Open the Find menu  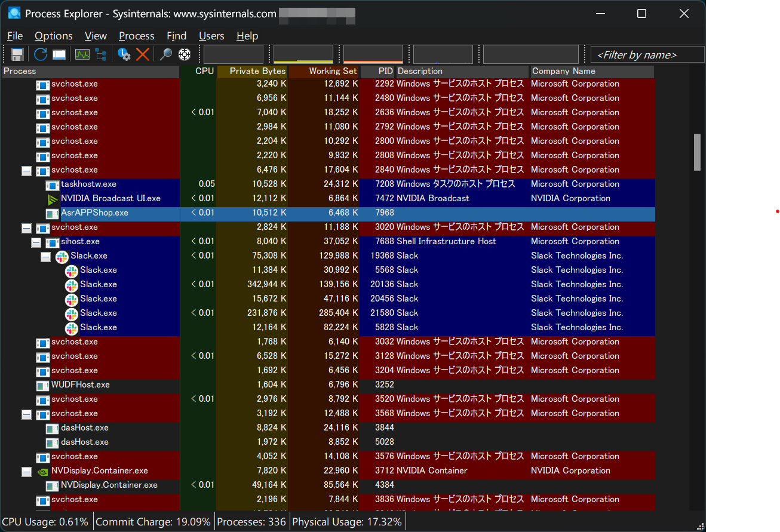(177, 36)
